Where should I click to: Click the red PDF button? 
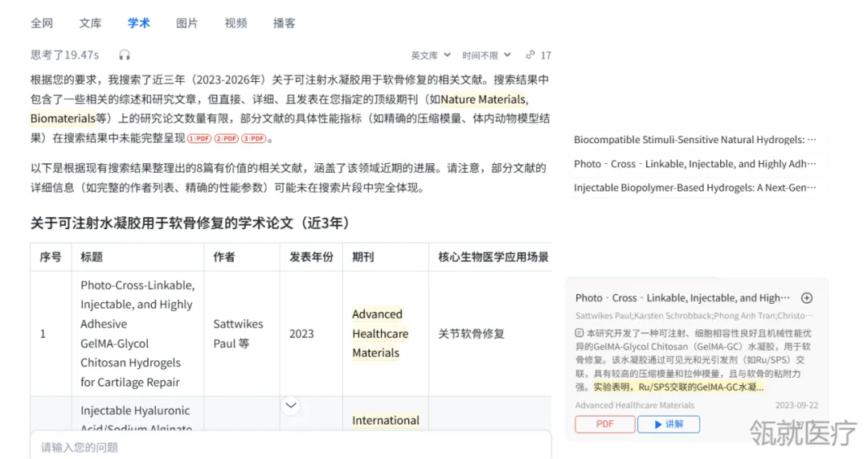click(605, 424)
